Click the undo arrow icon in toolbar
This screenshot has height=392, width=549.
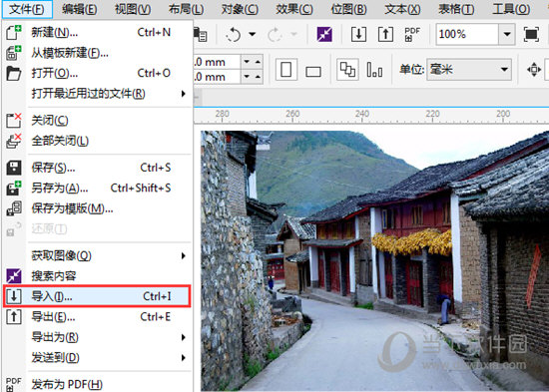coord(234,34)
